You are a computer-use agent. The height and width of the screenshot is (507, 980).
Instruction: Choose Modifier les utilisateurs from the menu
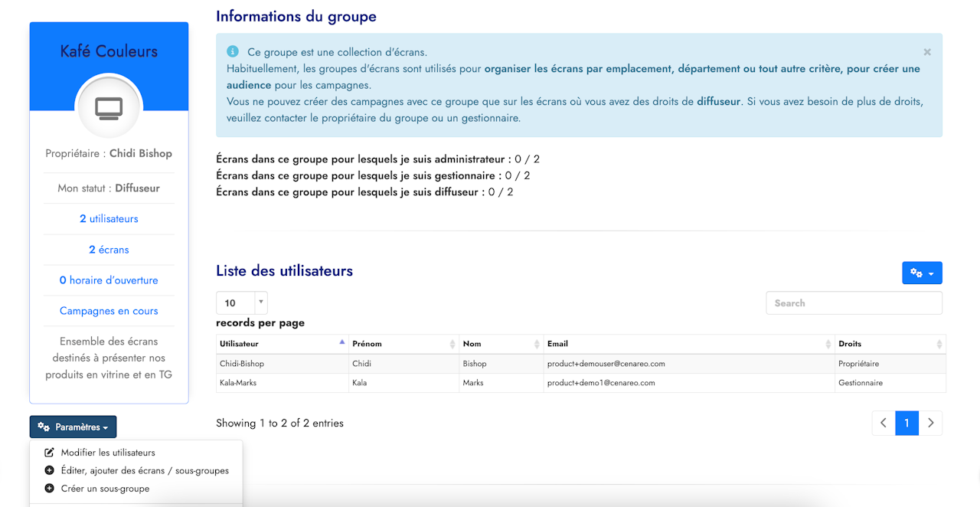click(108, 453)
